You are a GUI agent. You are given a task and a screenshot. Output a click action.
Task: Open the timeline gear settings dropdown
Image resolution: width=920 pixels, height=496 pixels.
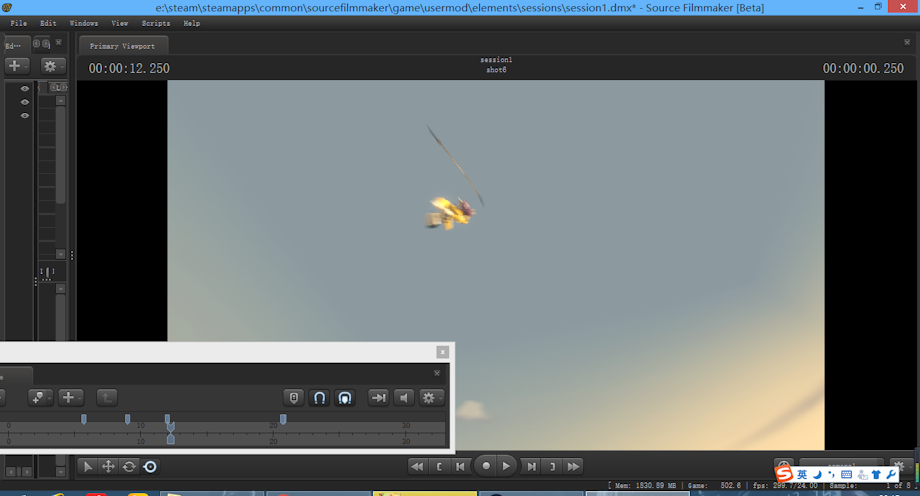(x=431, y=398)
